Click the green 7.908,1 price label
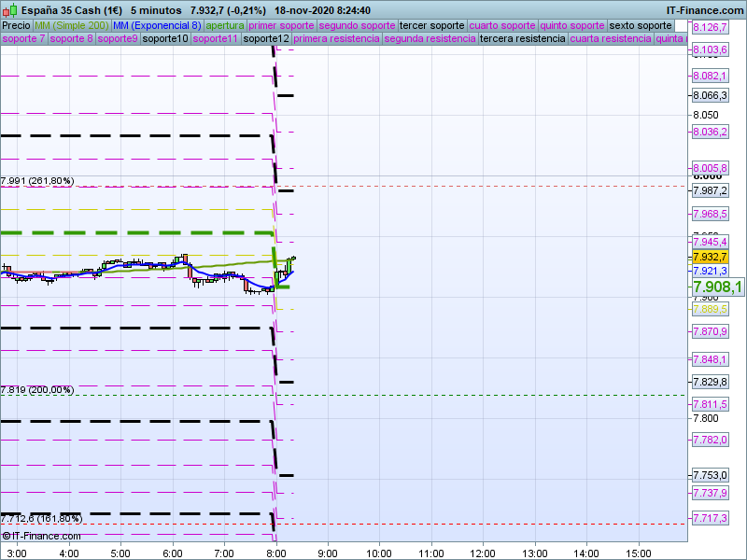Viewport: 747px width, 560px height. coord(717,287)
